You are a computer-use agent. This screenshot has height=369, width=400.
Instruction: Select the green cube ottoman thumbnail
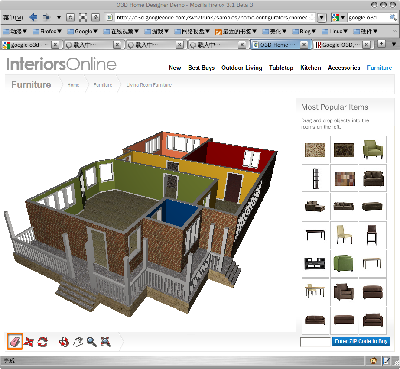343,263
